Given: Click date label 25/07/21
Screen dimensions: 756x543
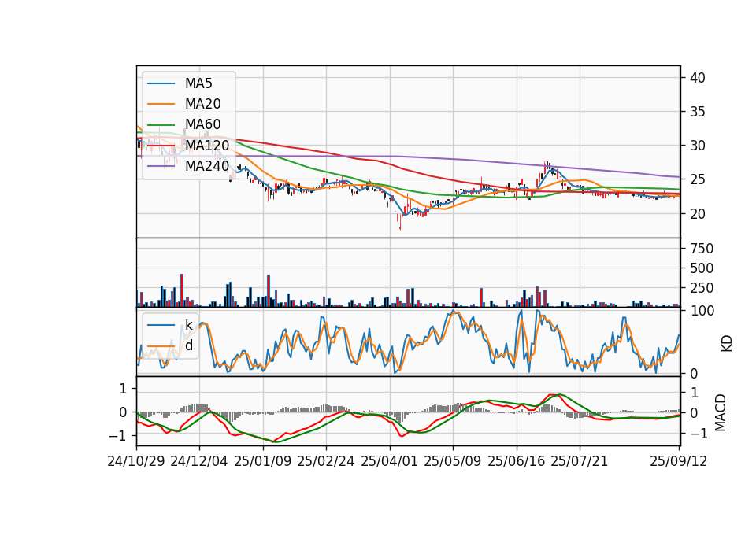Looking at the screenshot, I should tap(580, 461).
